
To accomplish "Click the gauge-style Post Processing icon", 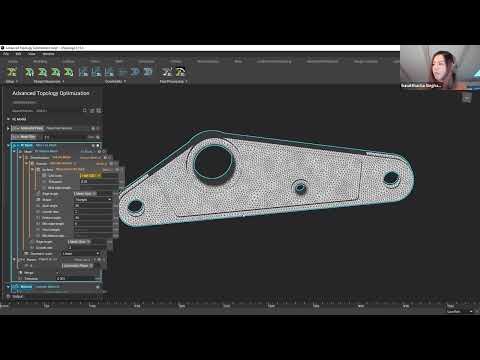I will (180, 72).
